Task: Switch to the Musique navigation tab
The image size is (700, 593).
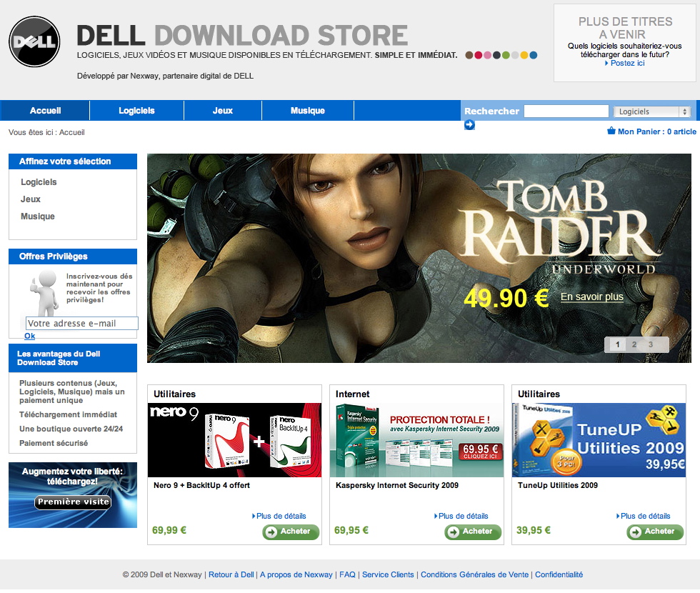Action: (308, 110)
